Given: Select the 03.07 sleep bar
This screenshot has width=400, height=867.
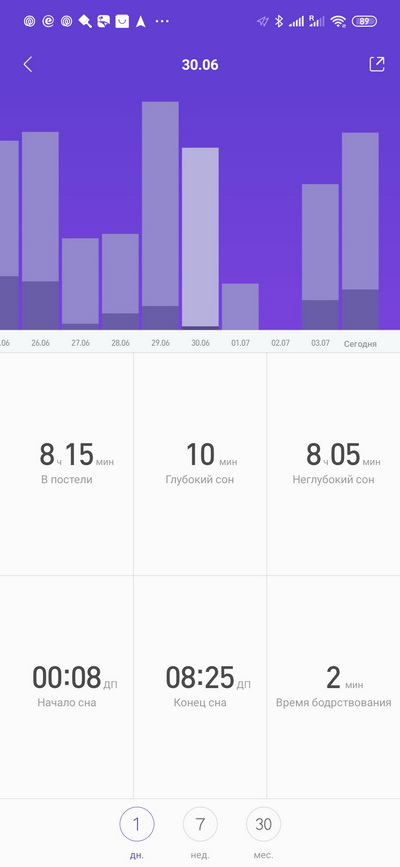Looking at the screenshot, I should pos(320,257).
